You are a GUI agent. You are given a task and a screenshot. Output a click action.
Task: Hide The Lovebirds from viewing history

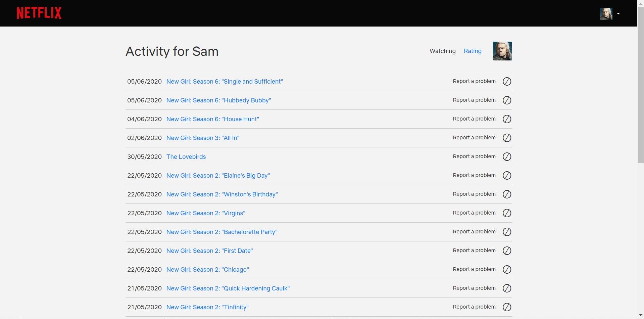coord(507,156)
